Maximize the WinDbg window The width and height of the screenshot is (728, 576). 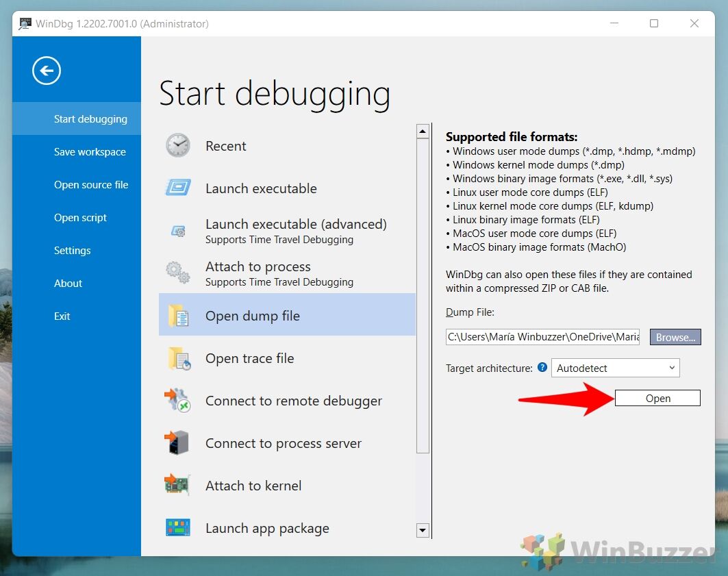(x=654, y=23)
